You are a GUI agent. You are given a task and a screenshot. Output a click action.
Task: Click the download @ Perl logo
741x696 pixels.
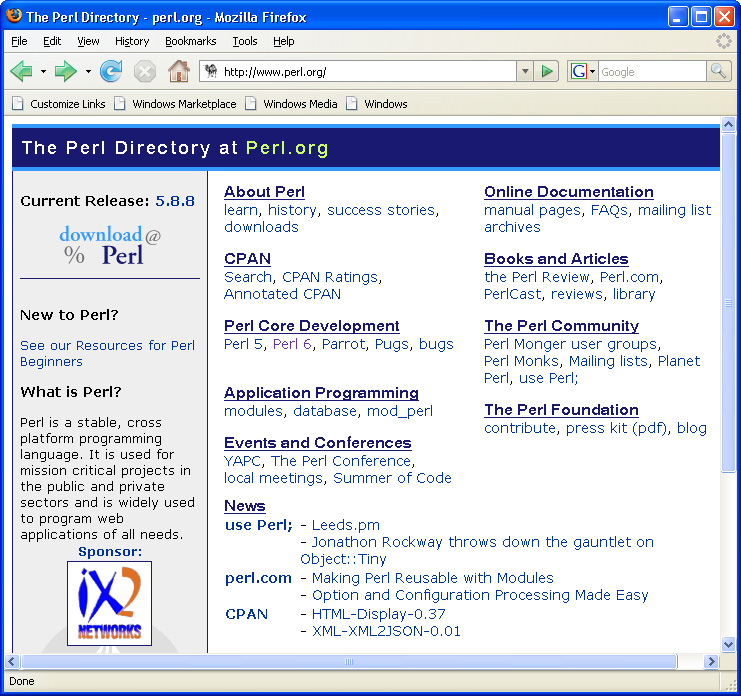click(110, 246)
